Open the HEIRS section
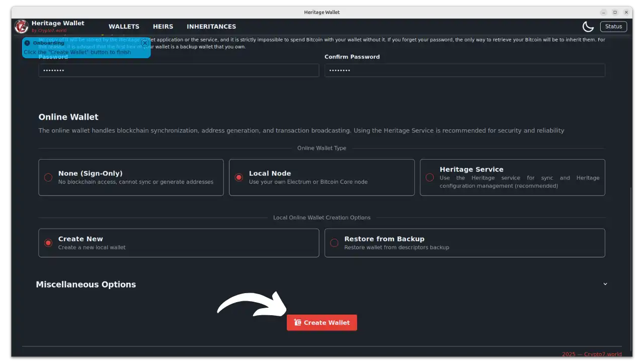 163,26
